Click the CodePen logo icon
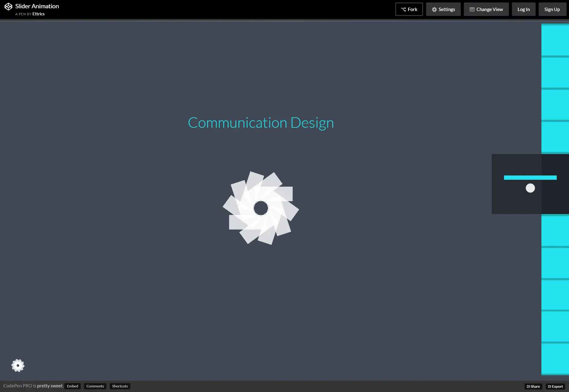Viewport: 569px width, 392px height. click(8, 6)
